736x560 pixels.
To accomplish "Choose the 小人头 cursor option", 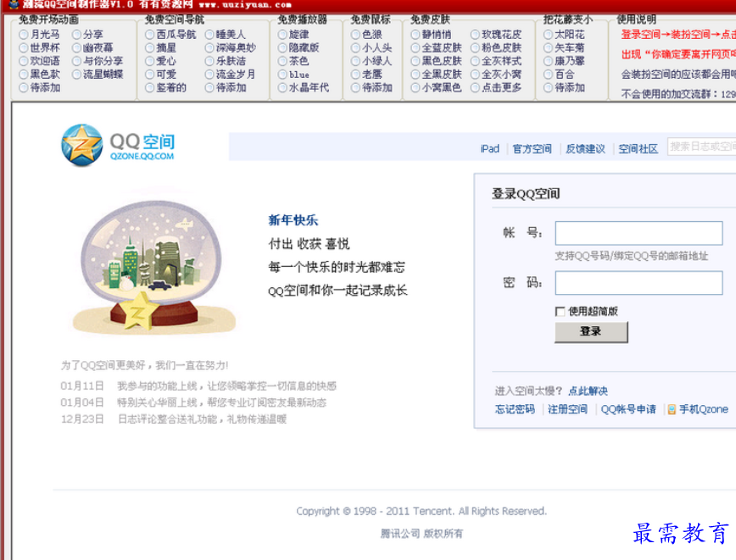I will [355, 47].
